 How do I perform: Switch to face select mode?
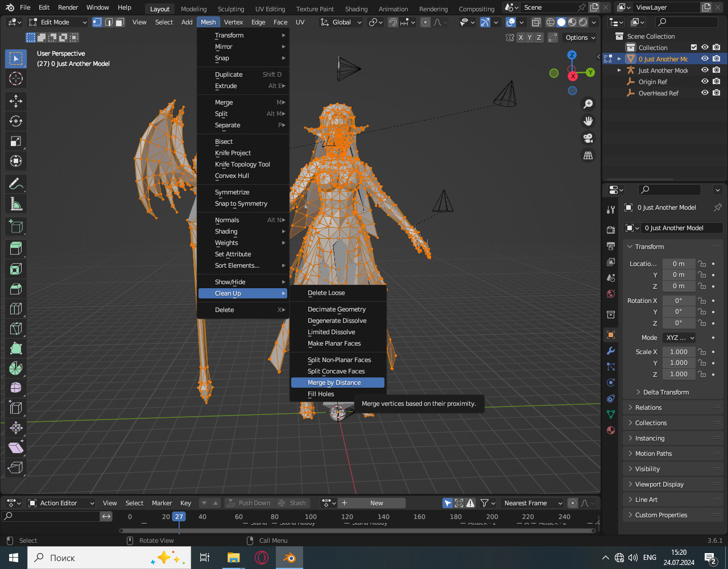click(120, 22)
